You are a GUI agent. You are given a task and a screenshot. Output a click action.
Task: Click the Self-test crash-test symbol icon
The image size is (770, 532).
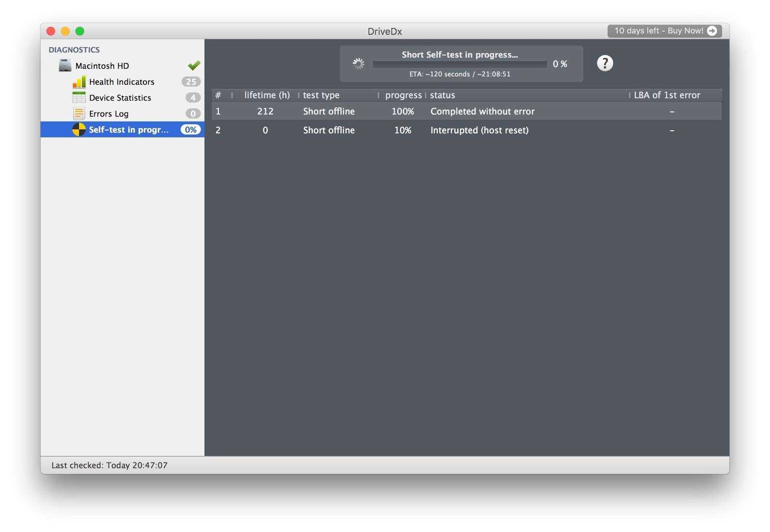point(79,129)
